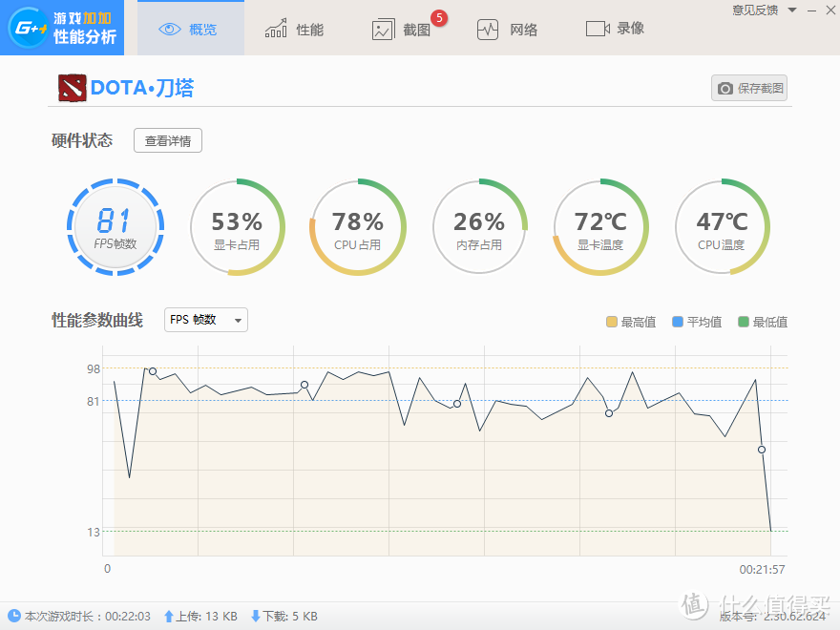The width and height of the screenshot is (840, 630).
Task: Open the FPS 帧数 curve dropdown
Action: coord(206,320)
